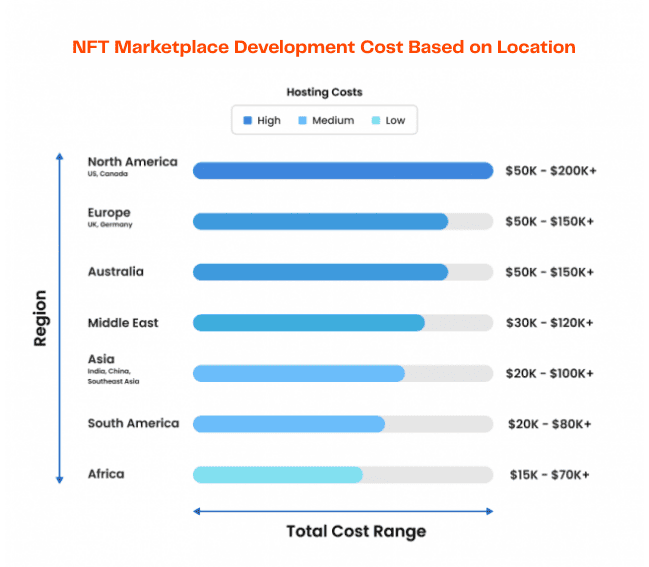Click the Australia region label
Screen dimensions: 649x567
tap(115, 272)
